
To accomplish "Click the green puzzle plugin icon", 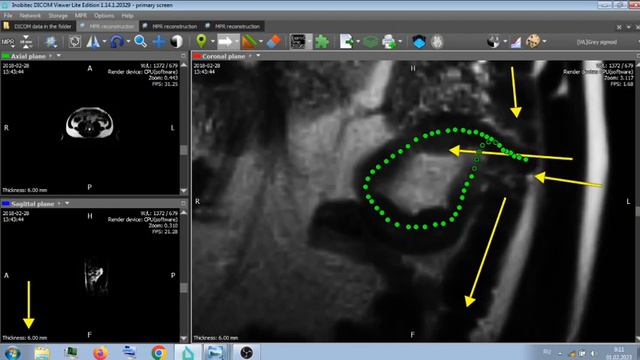I will coord(322,42).
